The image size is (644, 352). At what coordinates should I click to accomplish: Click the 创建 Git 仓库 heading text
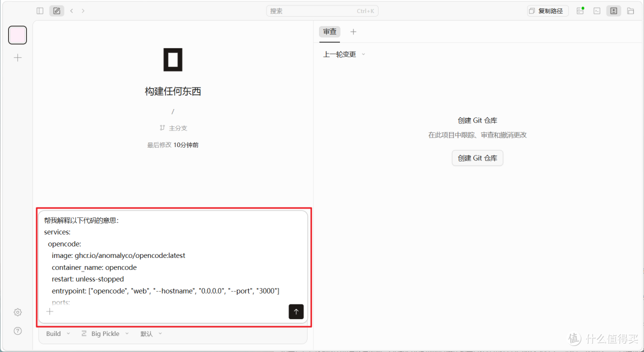pos(477,120)
